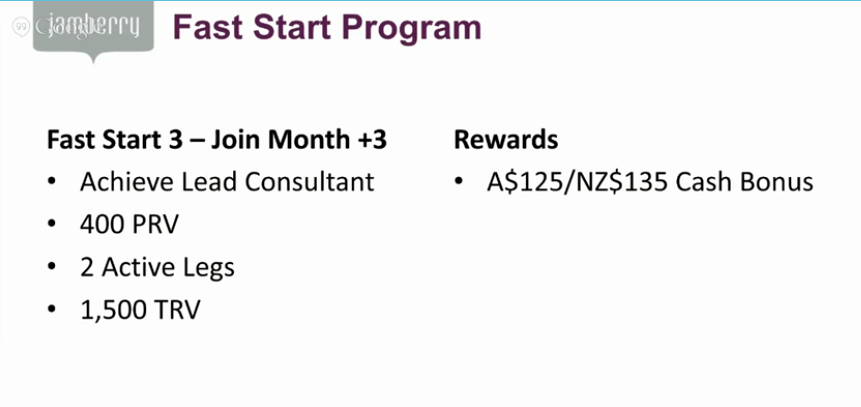This screenshot has width=861, height=407.
Task: Click the Jamberry logo badge
Action: [93, 27]
